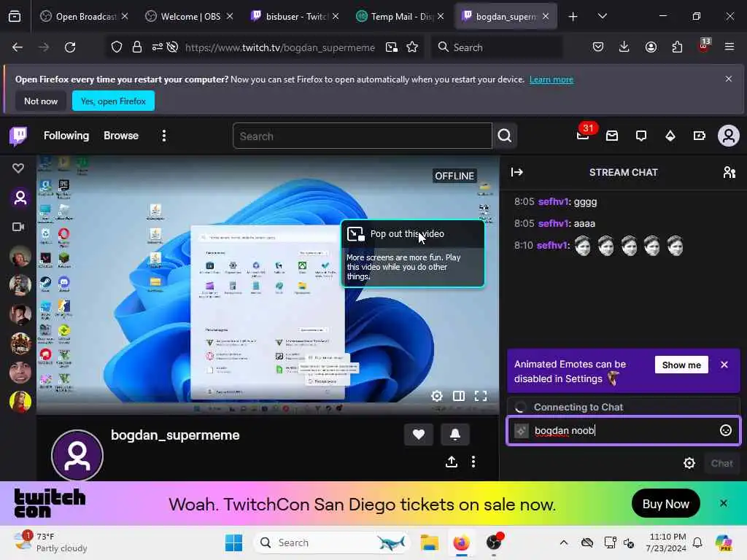Open the Twitch notifications inbox icon

point(612,136)
